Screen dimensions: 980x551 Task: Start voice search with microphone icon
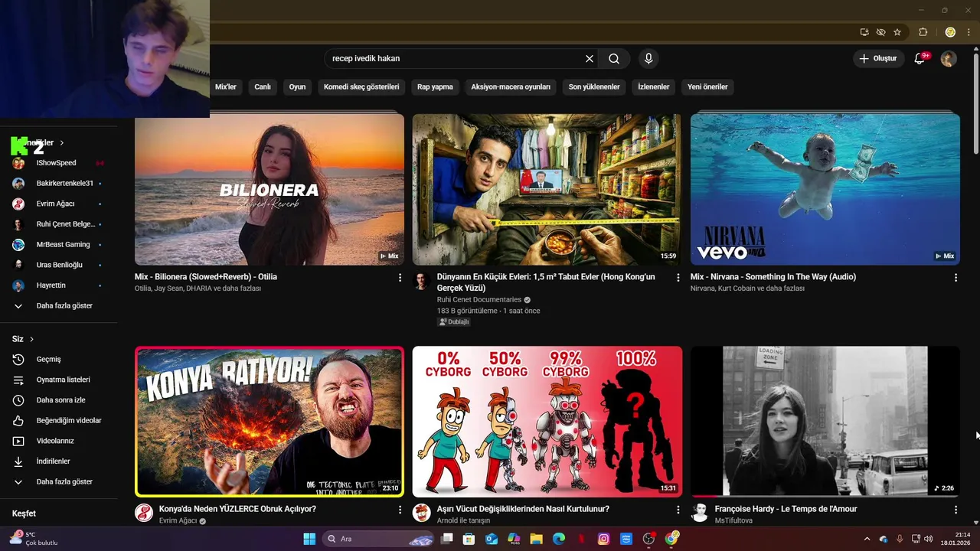pyautogui.click(x=648, y=58)
